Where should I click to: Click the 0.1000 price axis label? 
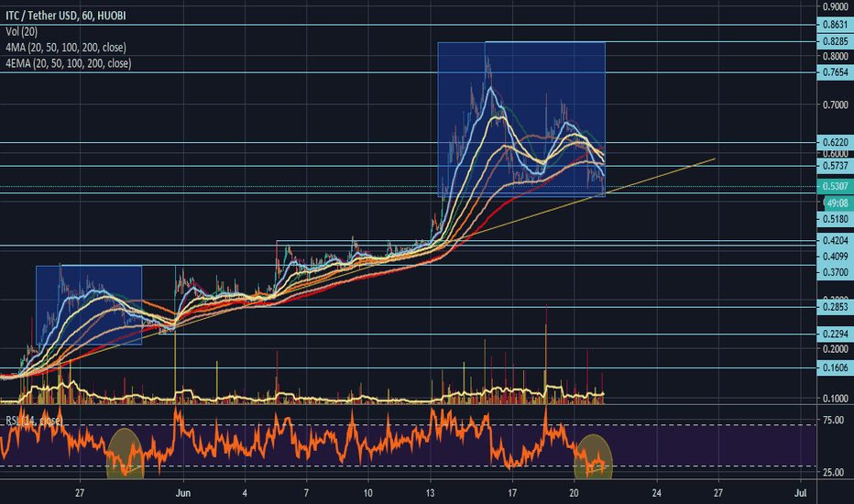835,399
